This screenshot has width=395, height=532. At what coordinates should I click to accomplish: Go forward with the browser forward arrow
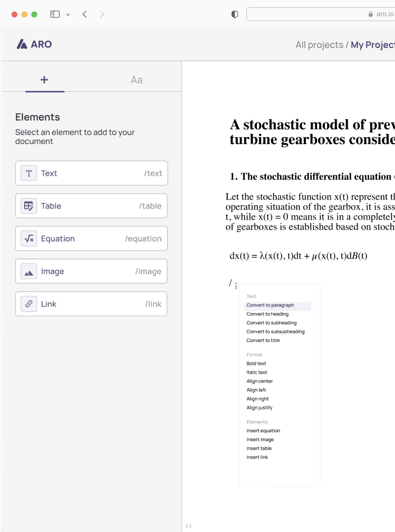(x=102, y=14)
